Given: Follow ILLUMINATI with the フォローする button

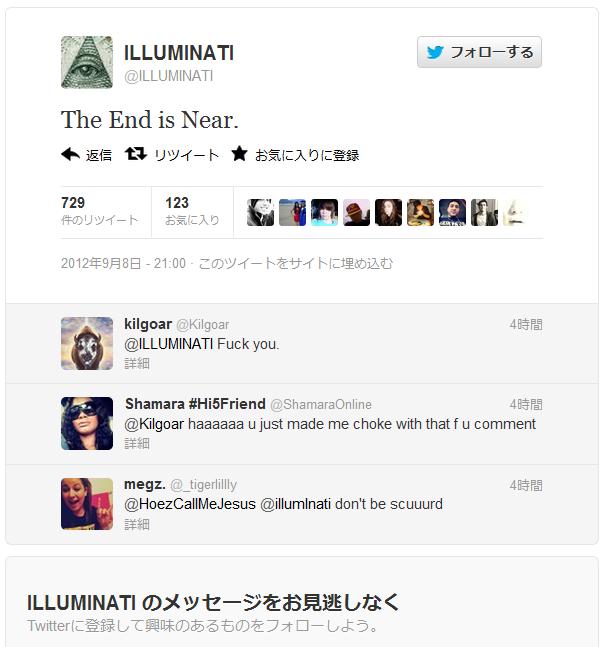Looking at the screenshot, I should pyautogui.click(x=479, y=52).
